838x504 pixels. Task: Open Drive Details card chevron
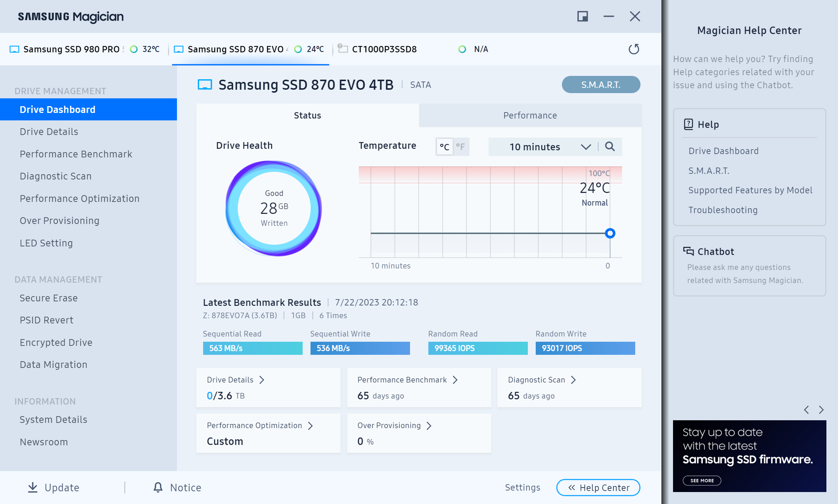pos(262,380)
